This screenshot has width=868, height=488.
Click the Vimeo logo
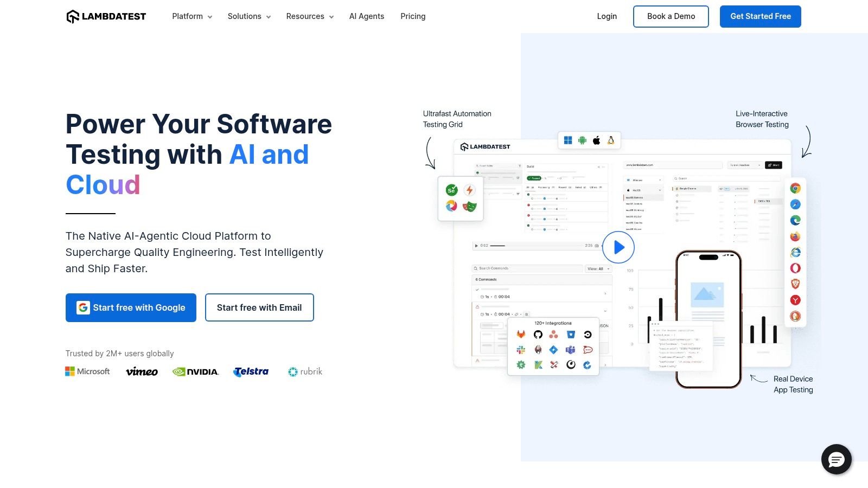(142, 371)
